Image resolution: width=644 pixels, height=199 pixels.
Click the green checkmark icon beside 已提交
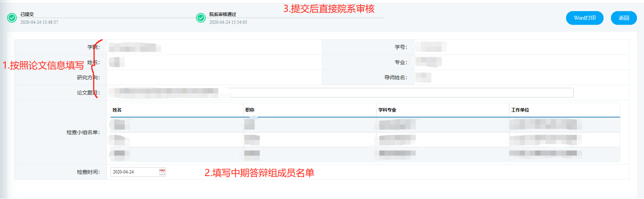pos(12,18)
